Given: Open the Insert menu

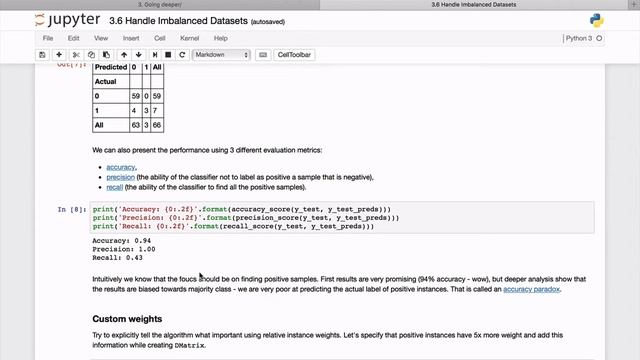Looking at the screenshot, I should tap(131, 38).
